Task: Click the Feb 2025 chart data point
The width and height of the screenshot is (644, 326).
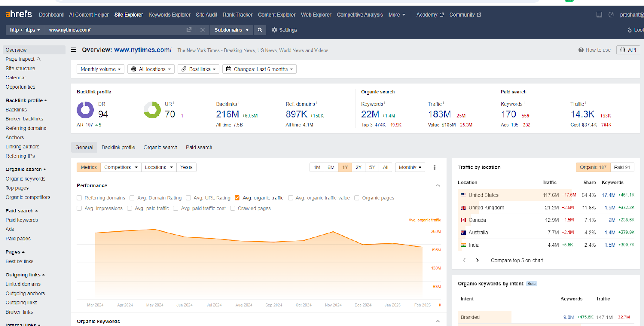Action: tap(422, 247)
